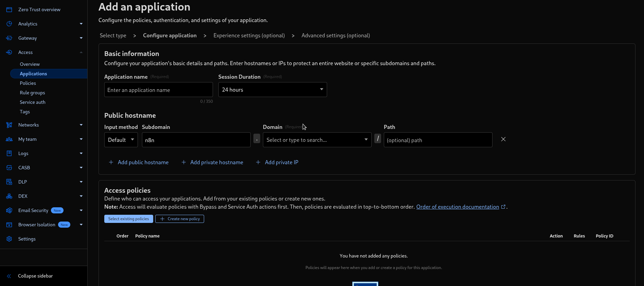Remove the public hostname row with X

[503, 139]
